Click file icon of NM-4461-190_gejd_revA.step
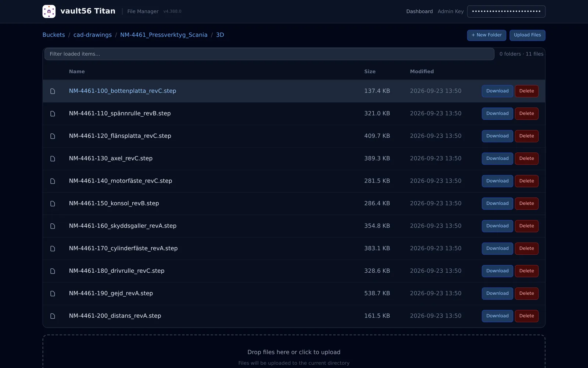This screenshot has width=588, height=368. click(x=53, y=293)
